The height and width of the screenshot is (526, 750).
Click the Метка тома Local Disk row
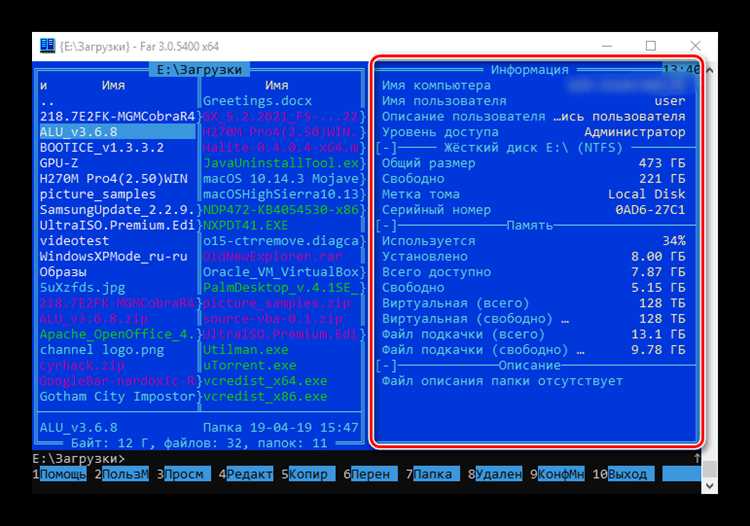[534, 194]
